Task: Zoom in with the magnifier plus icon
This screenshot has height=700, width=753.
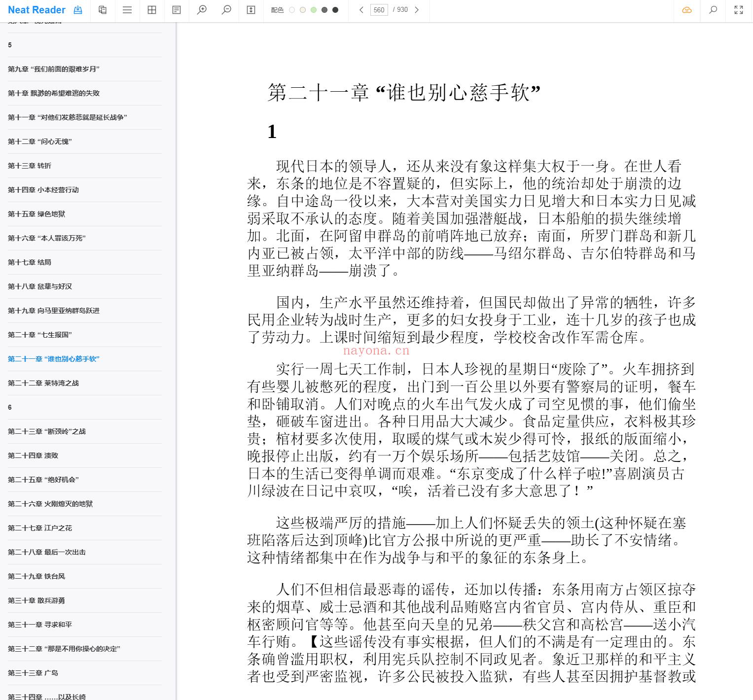Action: pyautogui.click(x=202, y=10)
